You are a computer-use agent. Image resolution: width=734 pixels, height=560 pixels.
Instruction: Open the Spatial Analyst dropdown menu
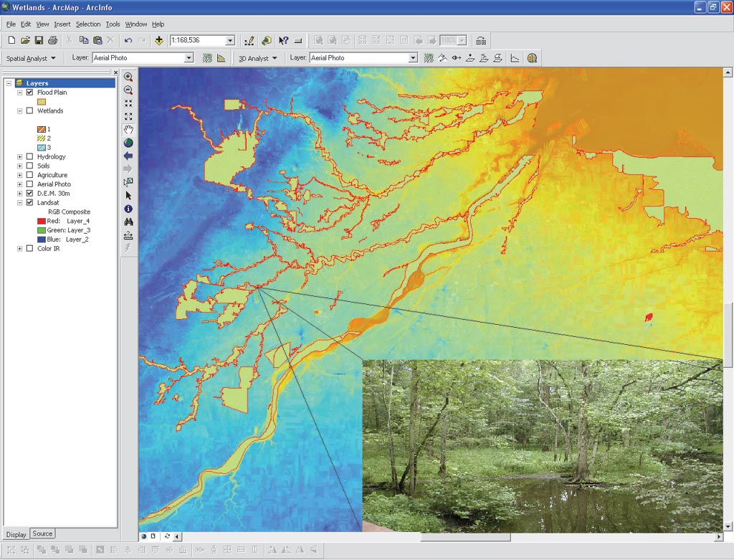(x=32, y=58)
